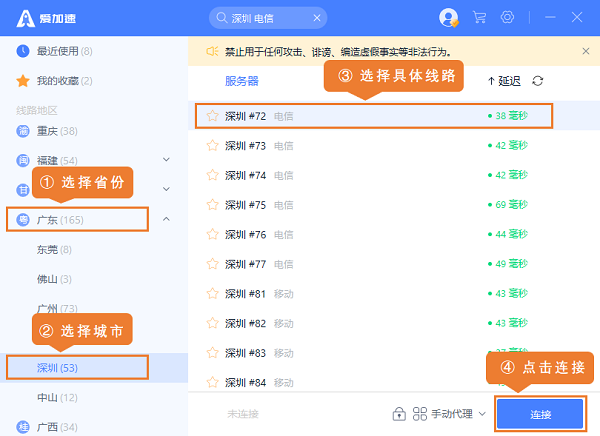This screenshot has height=436, width=600.
Task: Click the 连接 connect button
Action: click(540, 414)
